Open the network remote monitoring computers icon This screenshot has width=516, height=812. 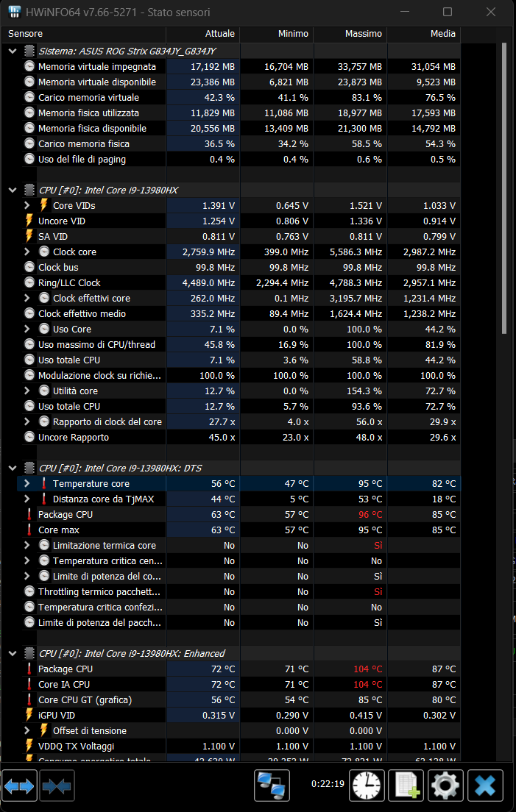click(272, 785)
